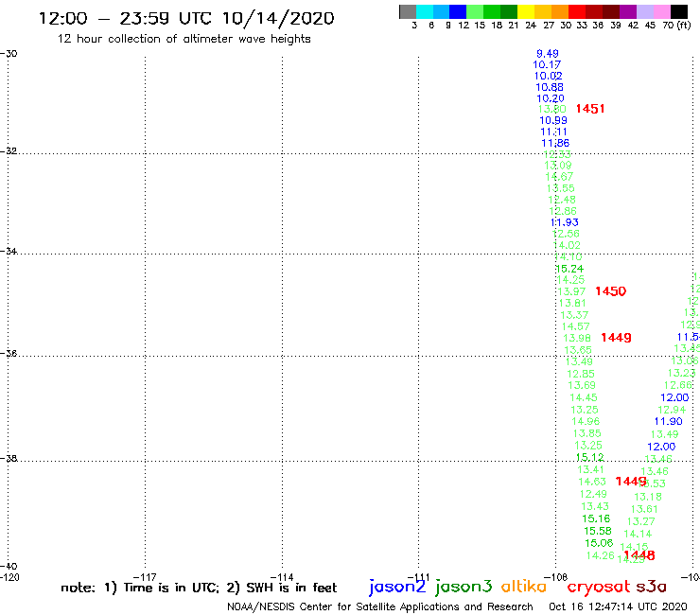Click the wave height value 15.16
This screenshot has width=700, height=615.
[x=597, y=518]
